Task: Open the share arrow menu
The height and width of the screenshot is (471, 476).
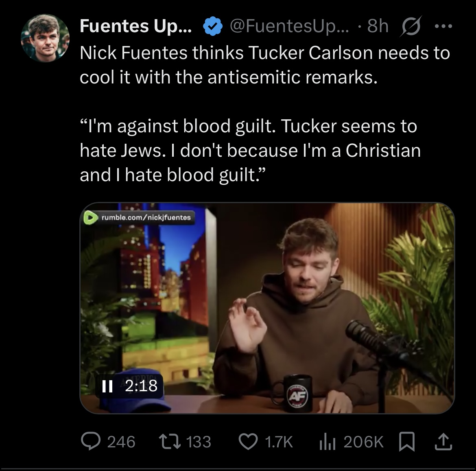Action: (x=444, y=442)
